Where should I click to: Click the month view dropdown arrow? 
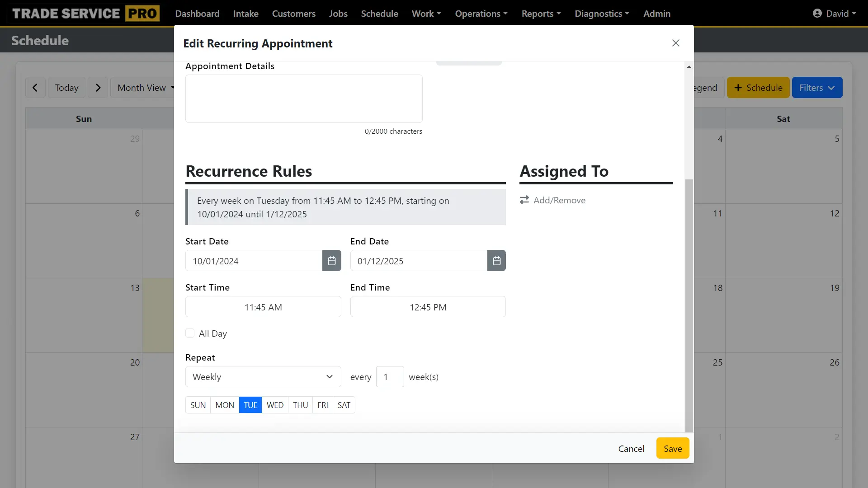pos(172,88)
